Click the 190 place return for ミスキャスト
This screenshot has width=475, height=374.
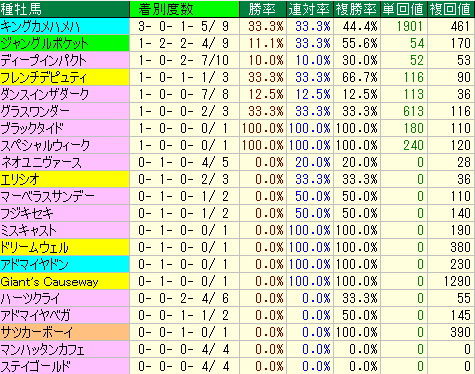point(460,230)
